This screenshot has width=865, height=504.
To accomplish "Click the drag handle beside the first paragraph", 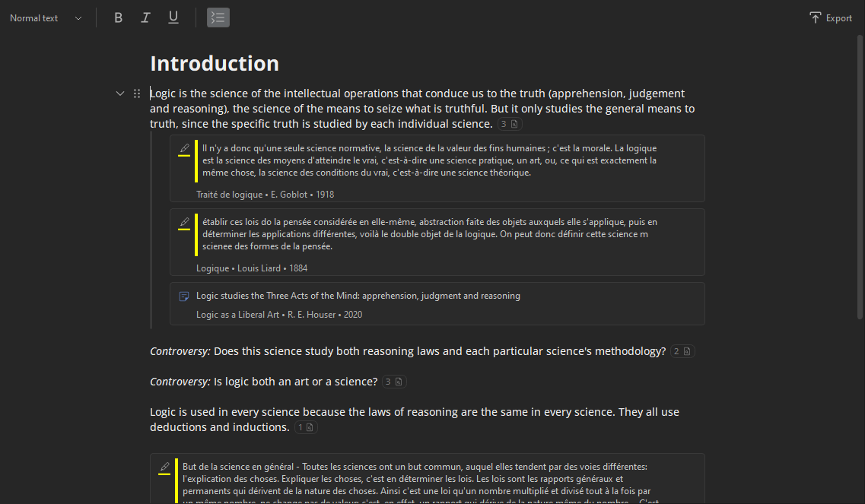I will (x=137, y=94).
